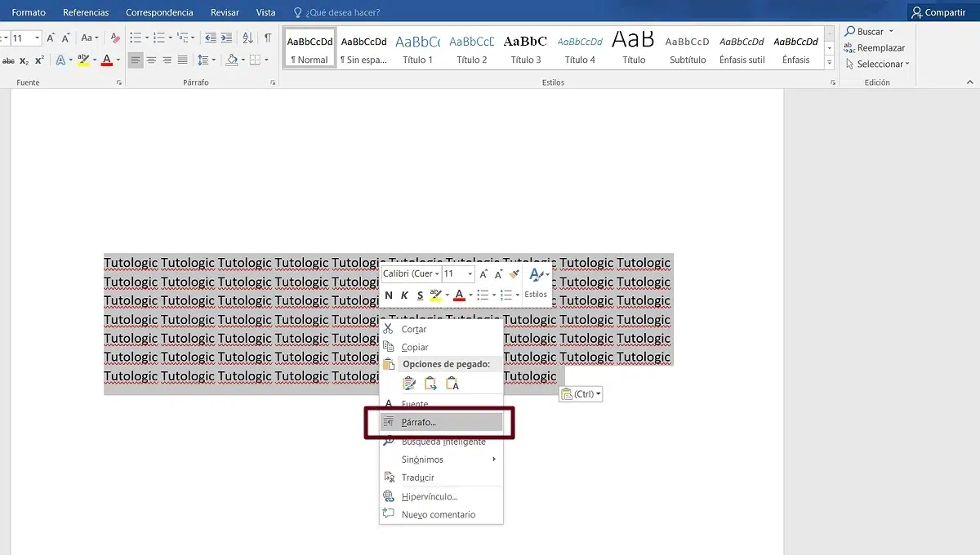The width and height of the screenshot is (980, 555).
Task: Click format painter in mini toolbar
Action: 514,274
